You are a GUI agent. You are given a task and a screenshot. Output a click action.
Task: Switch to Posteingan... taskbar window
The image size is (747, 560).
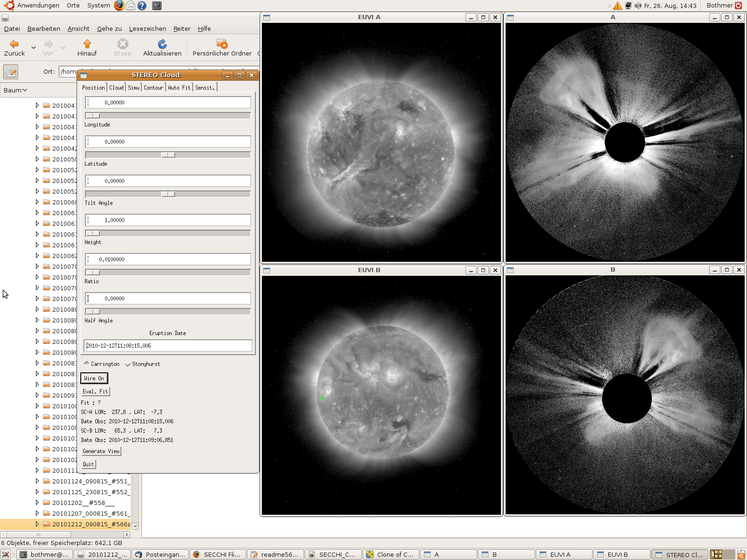tap(160, 554)
